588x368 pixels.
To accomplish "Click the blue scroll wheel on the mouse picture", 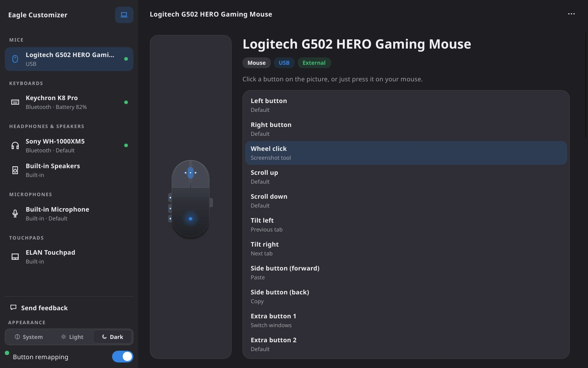I will click(190, 173).
